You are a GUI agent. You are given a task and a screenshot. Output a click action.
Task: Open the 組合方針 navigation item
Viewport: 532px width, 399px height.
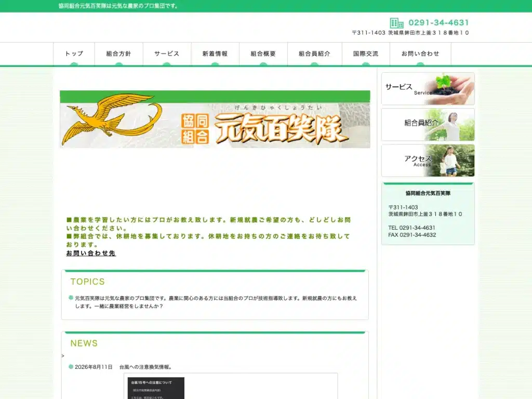click(119, 54)
